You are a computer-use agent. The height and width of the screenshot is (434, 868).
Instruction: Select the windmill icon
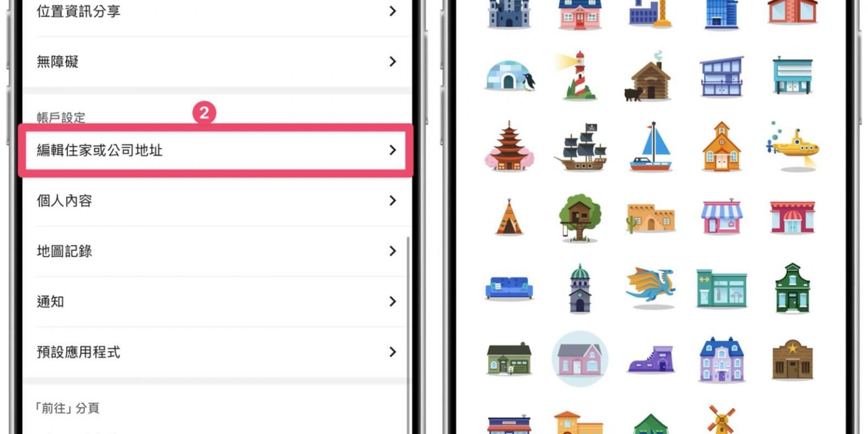(721, 420)
